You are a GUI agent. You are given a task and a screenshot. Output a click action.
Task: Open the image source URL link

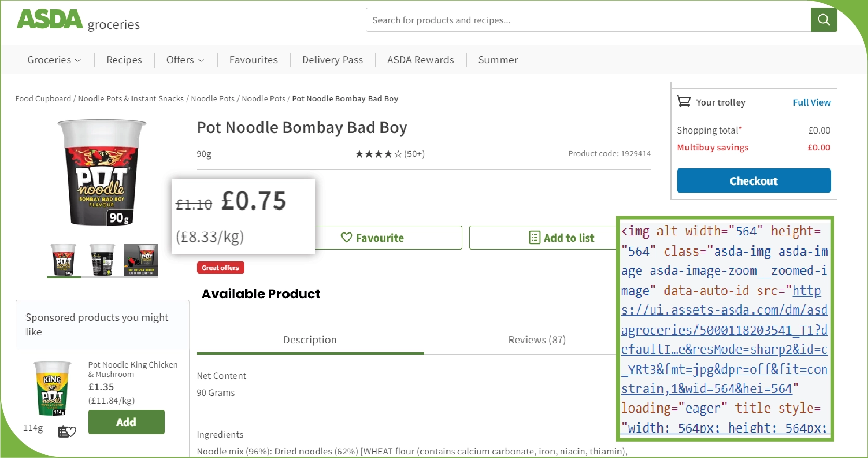[724, 339]
